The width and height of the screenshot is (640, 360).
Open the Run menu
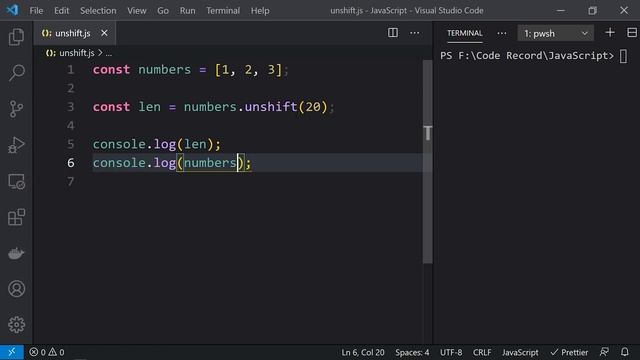187,10
